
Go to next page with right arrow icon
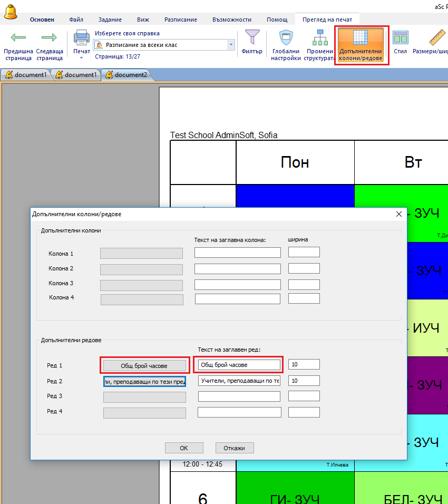coord(49,38)
